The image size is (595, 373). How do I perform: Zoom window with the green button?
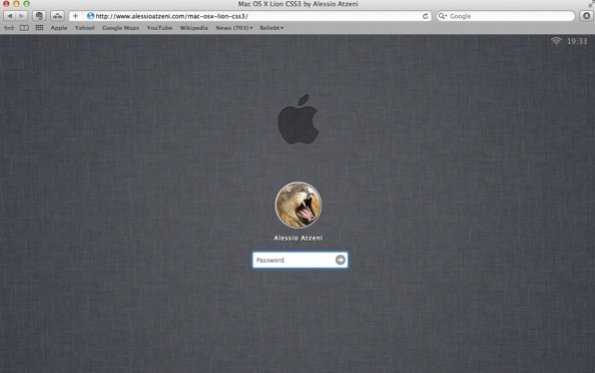26,4
